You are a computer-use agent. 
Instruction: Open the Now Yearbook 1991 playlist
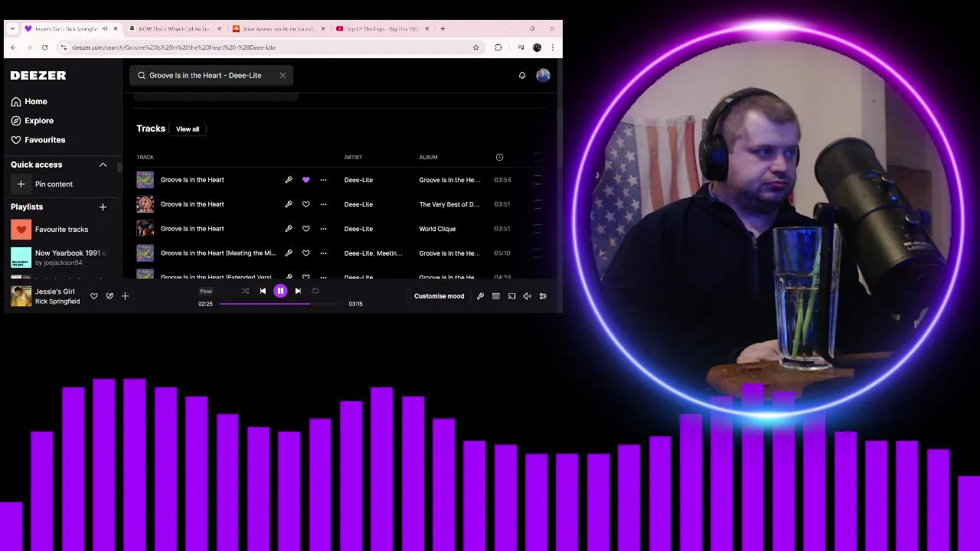pos(58,257)
